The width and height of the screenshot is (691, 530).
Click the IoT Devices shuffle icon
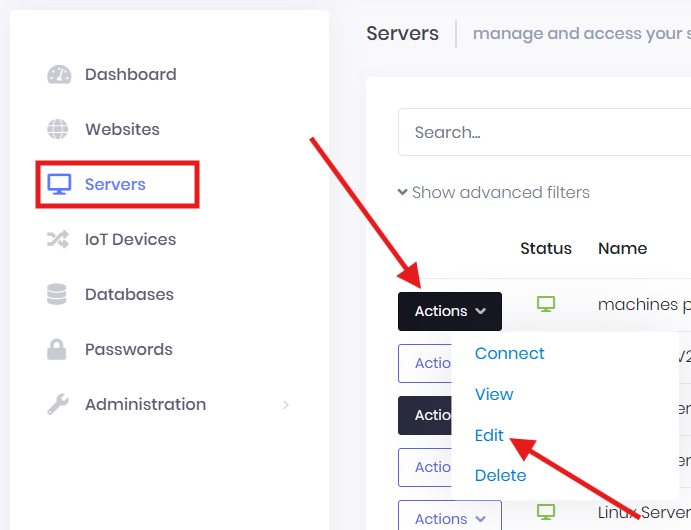point(59,240)
